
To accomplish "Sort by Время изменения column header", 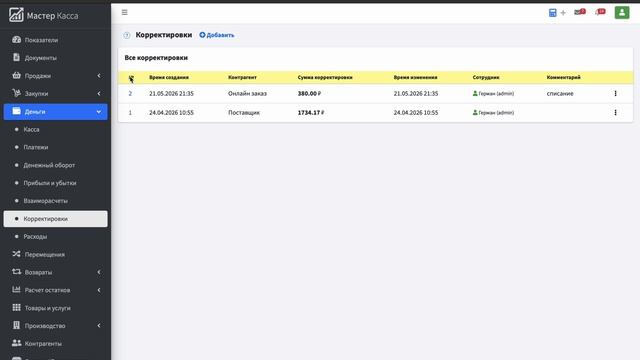I will [x=416, y=77].
